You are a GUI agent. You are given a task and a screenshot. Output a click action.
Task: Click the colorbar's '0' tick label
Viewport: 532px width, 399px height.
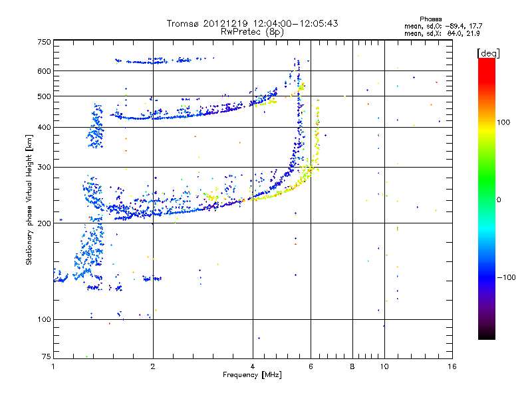point(498,199)
